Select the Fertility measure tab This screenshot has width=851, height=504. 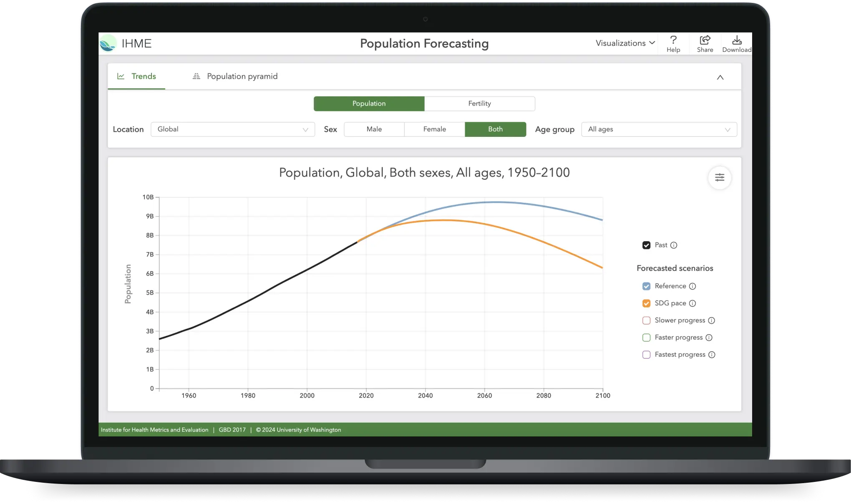tap(480, 103)
